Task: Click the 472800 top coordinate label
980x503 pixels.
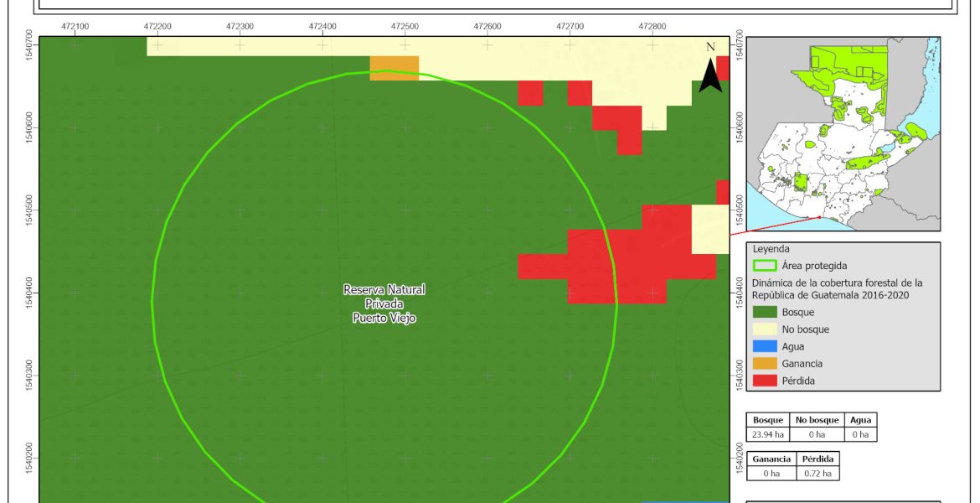Action: coord(652,27)
